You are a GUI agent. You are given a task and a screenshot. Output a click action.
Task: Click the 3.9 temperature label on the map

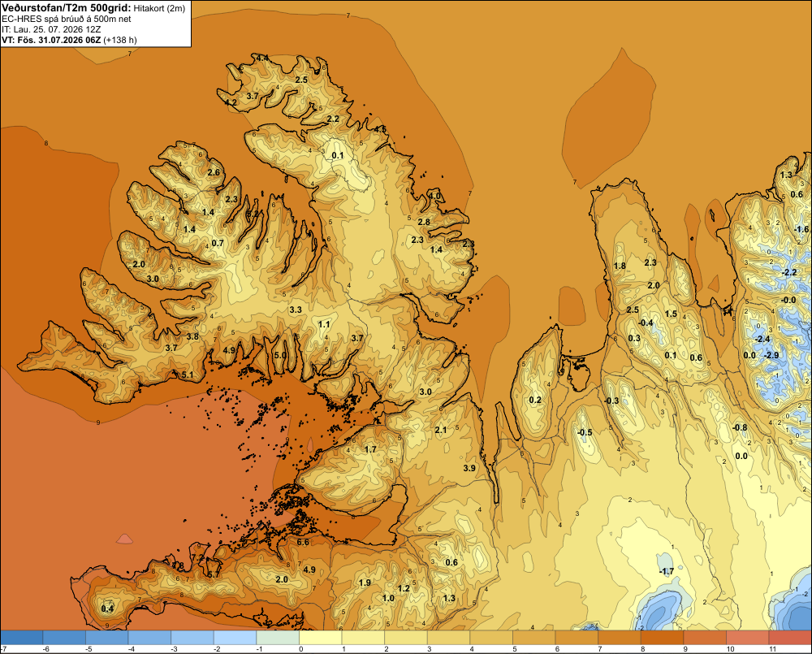(469, 468)
